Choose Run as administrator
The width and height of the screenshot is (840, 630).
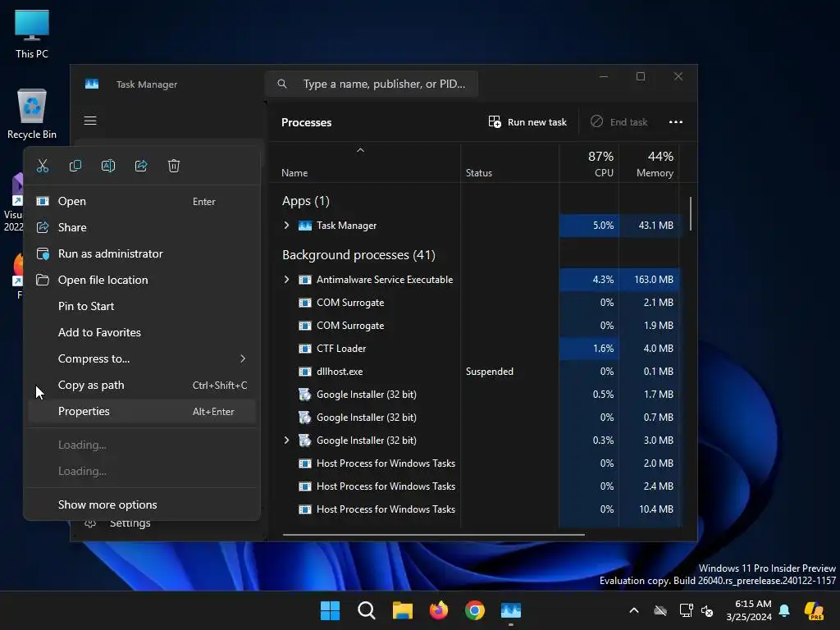click(x=142, y=254)
